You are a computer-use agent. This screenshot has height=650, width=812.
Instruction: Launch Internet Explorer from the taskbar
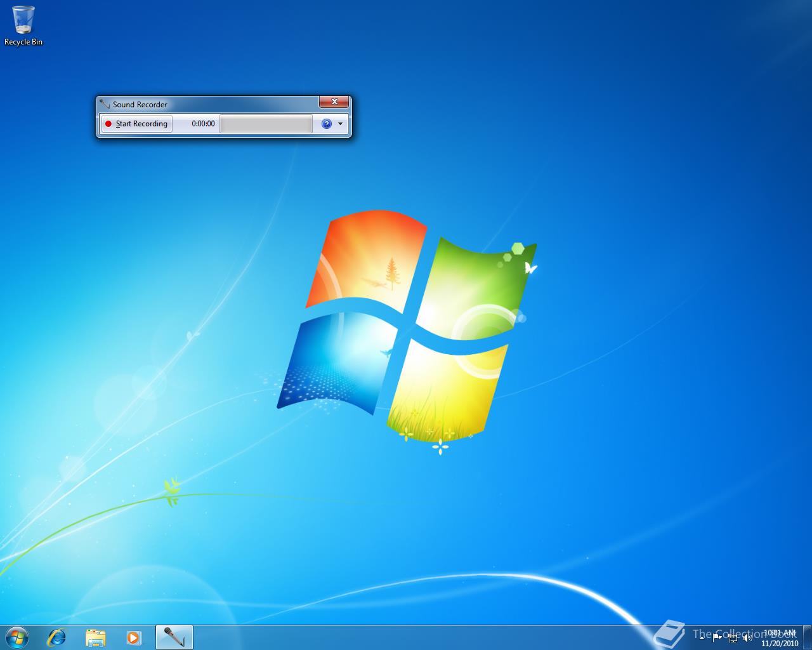[x=56, y=637]
